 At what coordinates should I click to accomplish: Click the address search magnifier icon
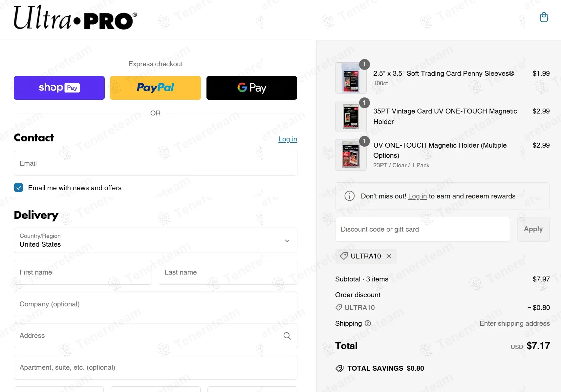click(x=287, y=336)
